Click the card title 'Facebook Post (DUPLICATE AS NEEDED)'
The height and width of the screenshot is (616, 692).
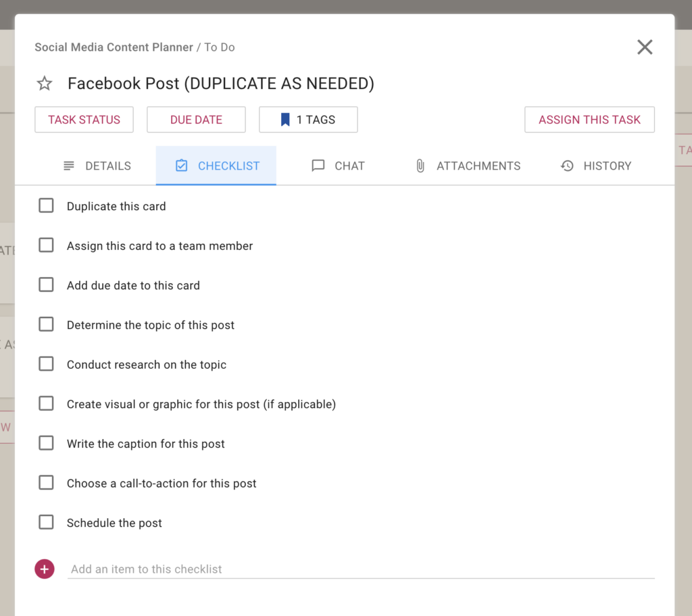click(221, 83)
